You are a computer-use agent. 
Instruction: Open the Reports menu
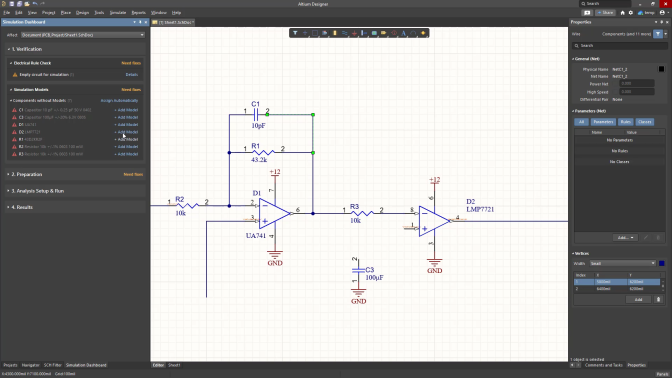pyautogui.click(x=138, y=13)
